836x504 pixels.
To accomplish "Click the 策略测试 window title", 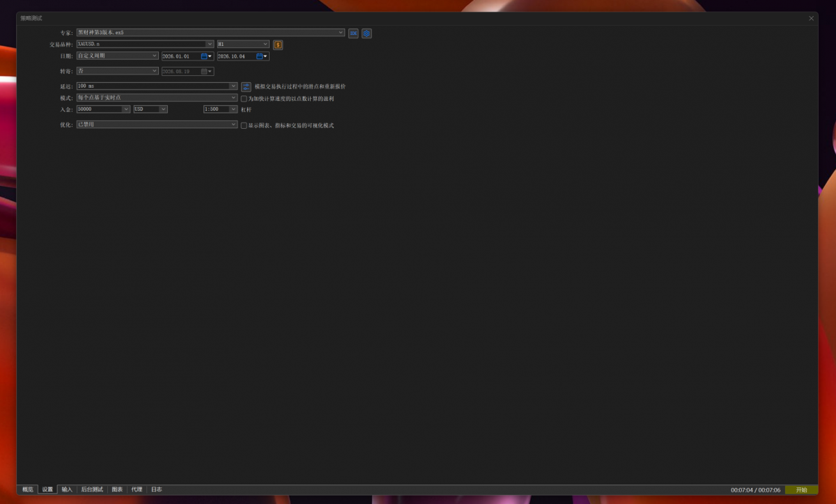I will [31, 18].
